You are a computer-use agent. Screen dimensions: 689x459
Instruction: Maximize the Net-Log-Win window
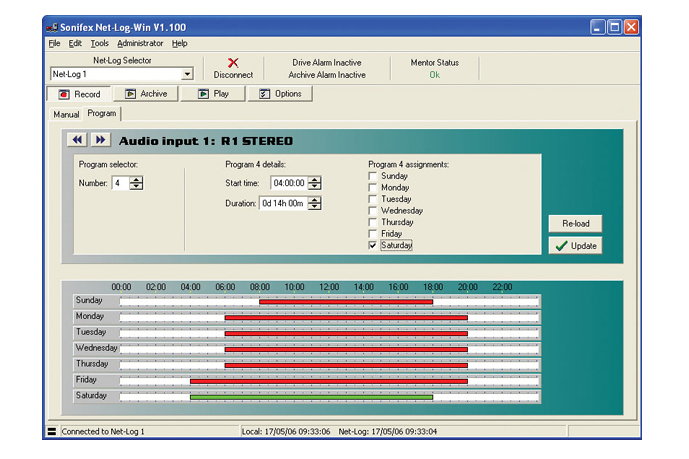[615, 27]
